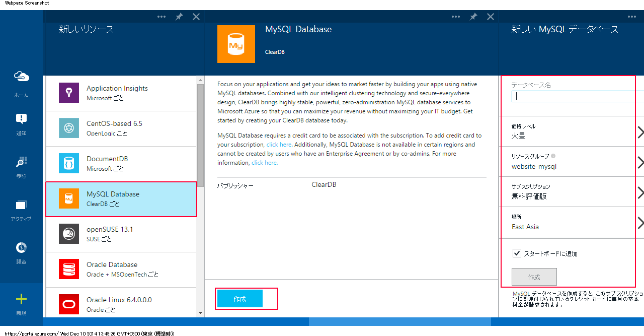This screenshot has width=644, height=336.
Task: Click the blue 作成 button
Action: point(240,299)
